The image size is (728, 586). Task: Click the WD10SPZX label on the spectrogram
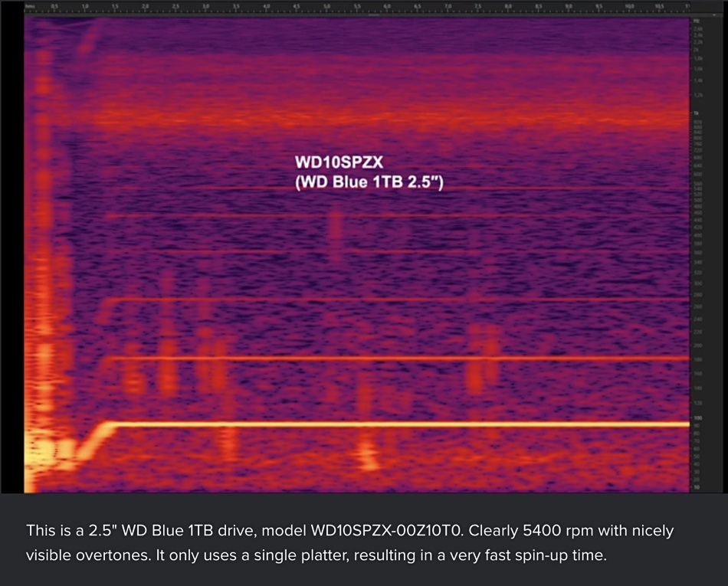[339, 162]
